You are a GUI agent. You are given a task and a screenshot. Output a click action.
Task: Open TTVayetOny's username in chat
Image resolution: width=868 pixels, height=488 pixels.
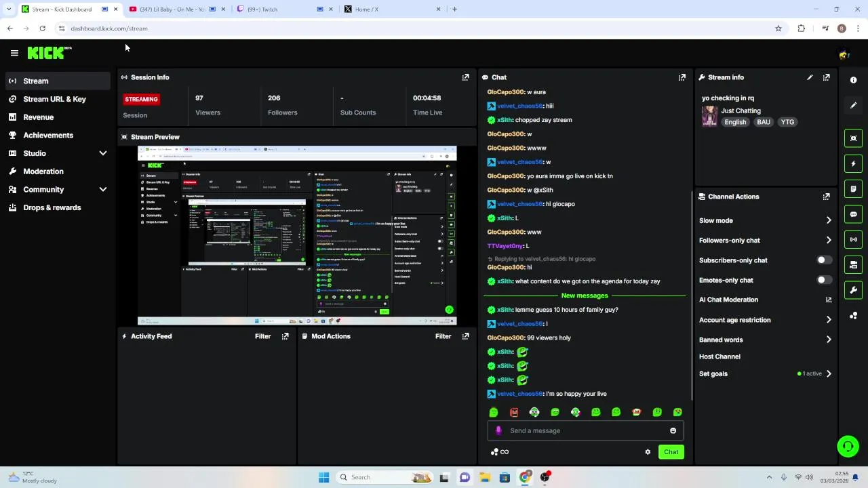click(x=505, y=246)
